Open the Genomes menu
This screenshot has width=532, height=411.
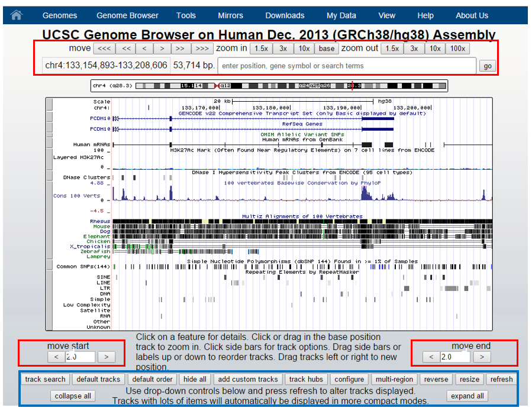[60, 15]
